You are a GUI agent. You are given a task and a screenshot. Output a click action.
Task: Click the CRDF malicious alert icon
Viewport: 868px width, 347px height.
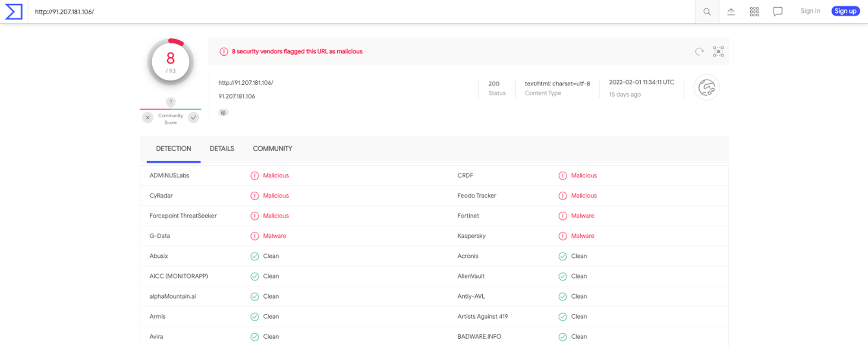(563, 176)
